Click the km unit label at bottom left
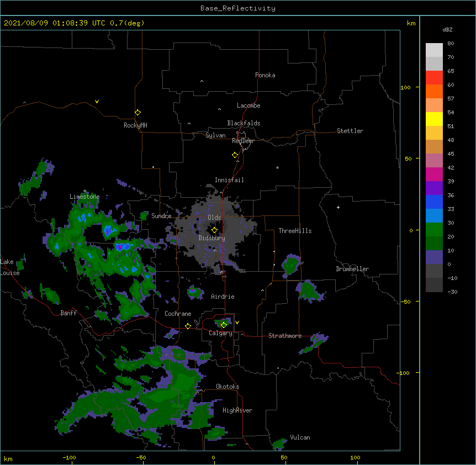 tap(8, 458)
